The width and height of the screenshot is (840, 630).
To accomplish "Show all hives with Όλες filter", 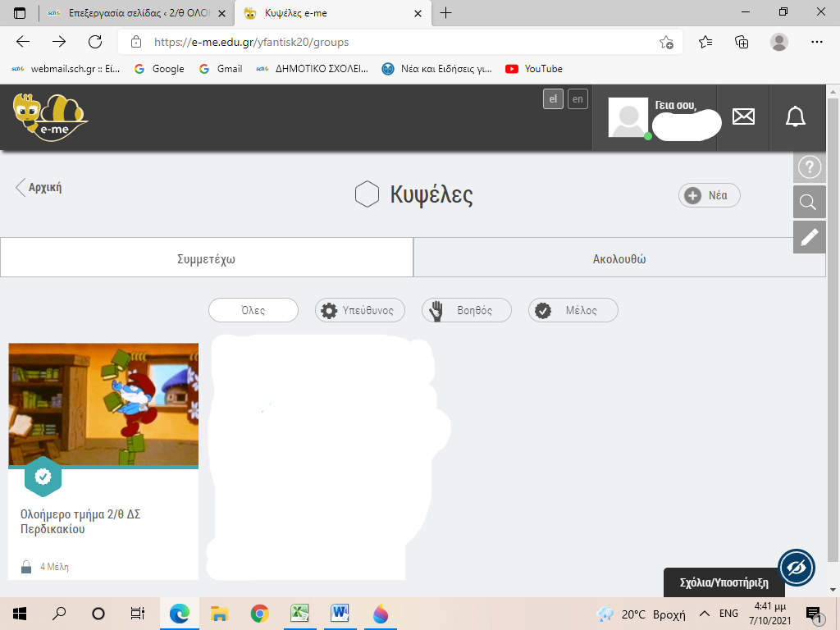I will coord(253,311).
